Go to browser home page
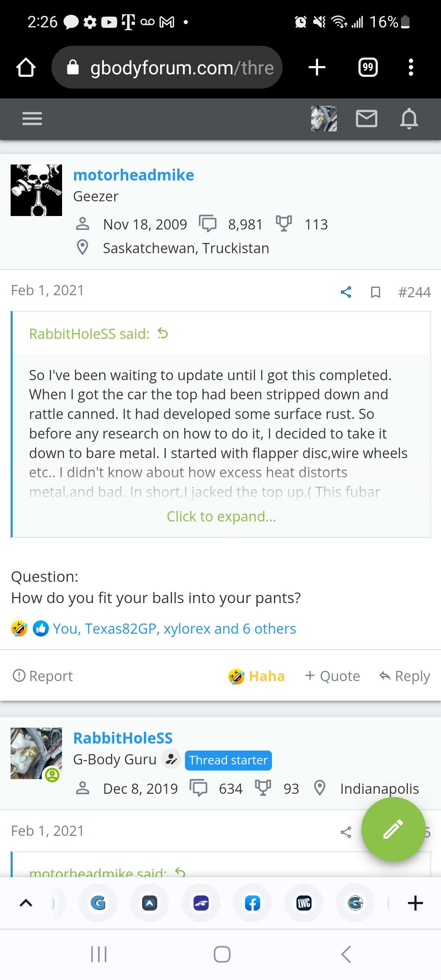The width and height of the screenshot is (441, 980). pos(26,67)
